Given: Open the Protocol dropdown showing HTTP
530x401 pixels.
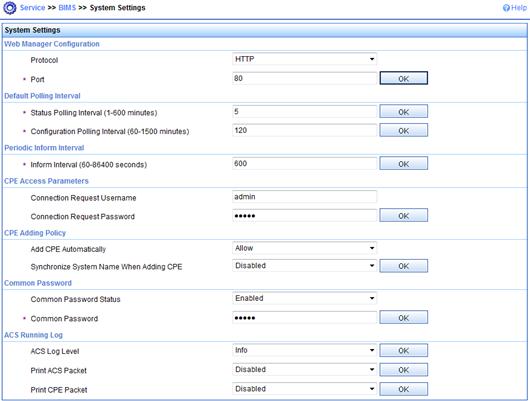Looking at the screenshot, I should [304, 59].
